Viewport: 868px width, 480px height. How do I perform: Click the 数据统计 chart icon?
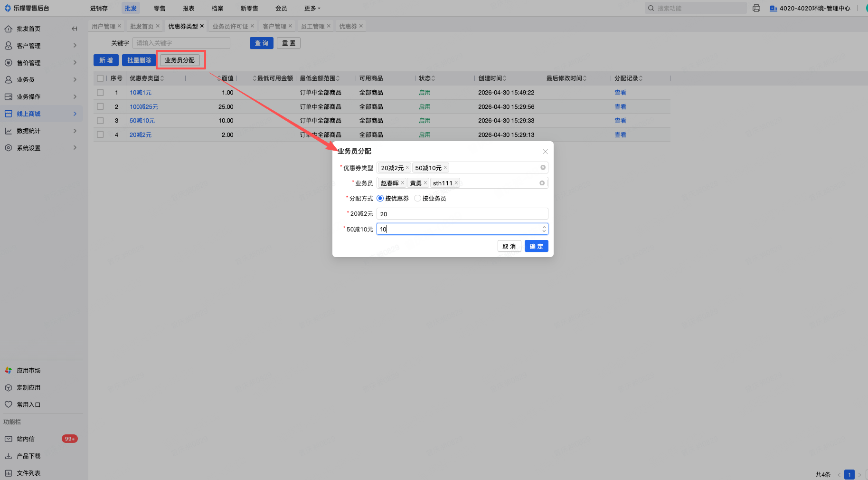pos(8,131)
